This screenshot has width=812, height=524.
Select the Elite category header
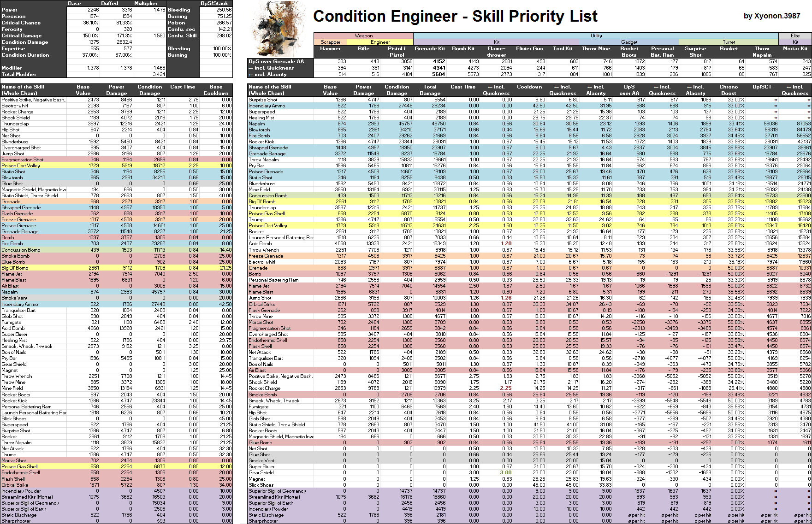pos(795,35)
